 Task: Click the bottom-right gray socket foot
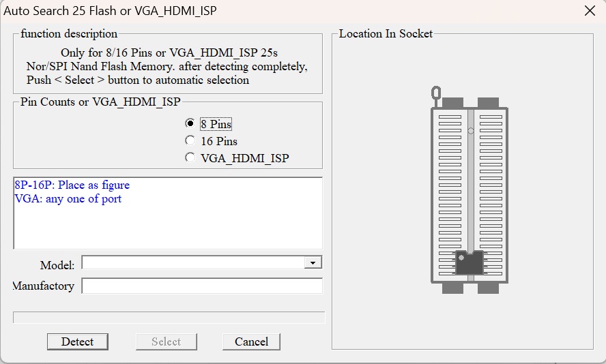point(488,288)
